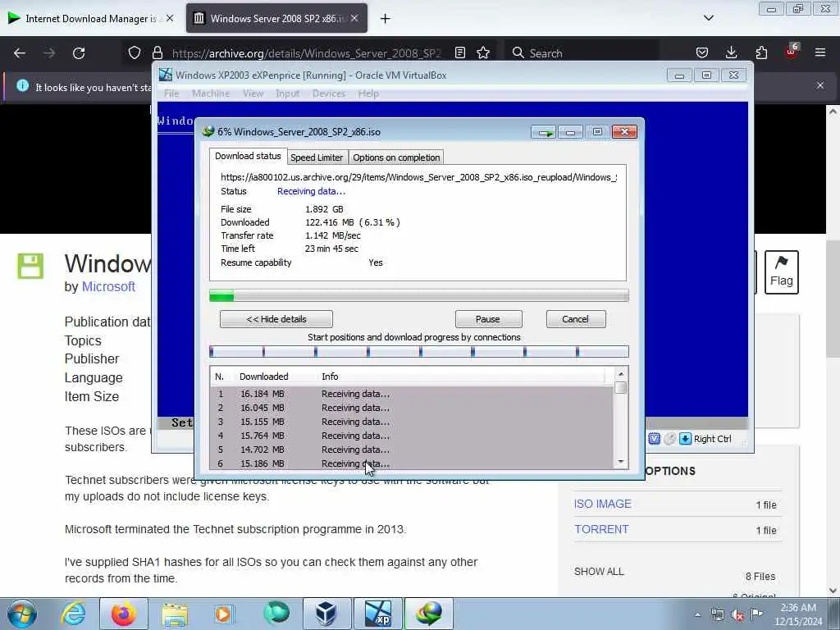Screen dimensions: 840x630
Task: Open the Windows Start menu
Action: click(22, 614)
